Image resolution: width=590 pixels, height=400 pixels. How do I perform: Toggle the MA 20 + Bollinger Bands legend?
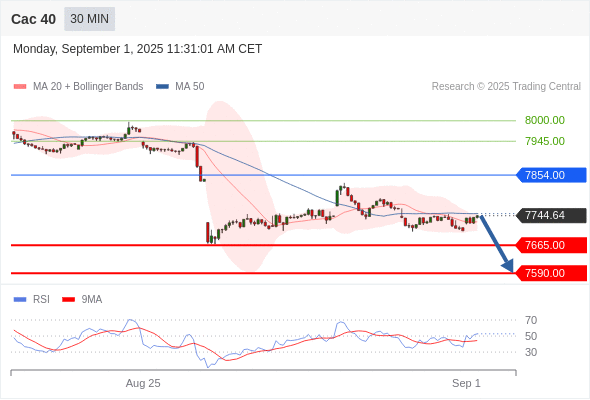78,87
